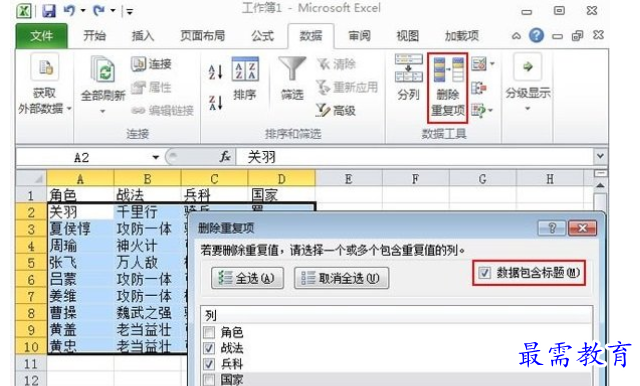Open help in Remove Duplicates dialog
This screenshot has height=386, width=640.
pos(552,228)
